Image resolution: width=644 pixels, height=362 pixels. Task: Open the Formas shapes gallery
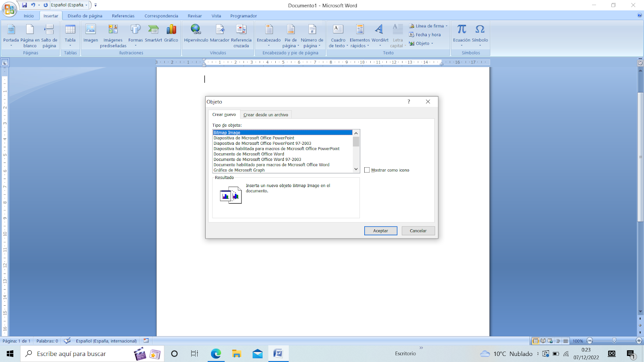click(x=136, y=35)
